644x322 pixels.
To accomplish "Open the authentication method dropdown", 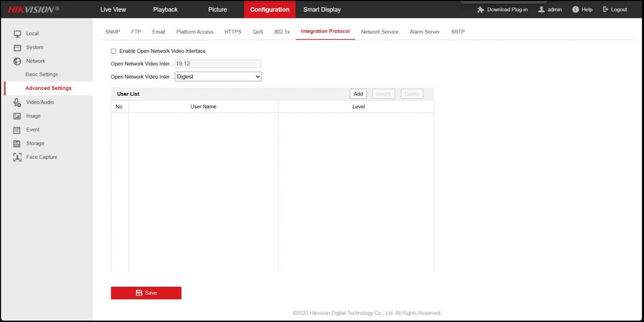I will click(256, 76).
